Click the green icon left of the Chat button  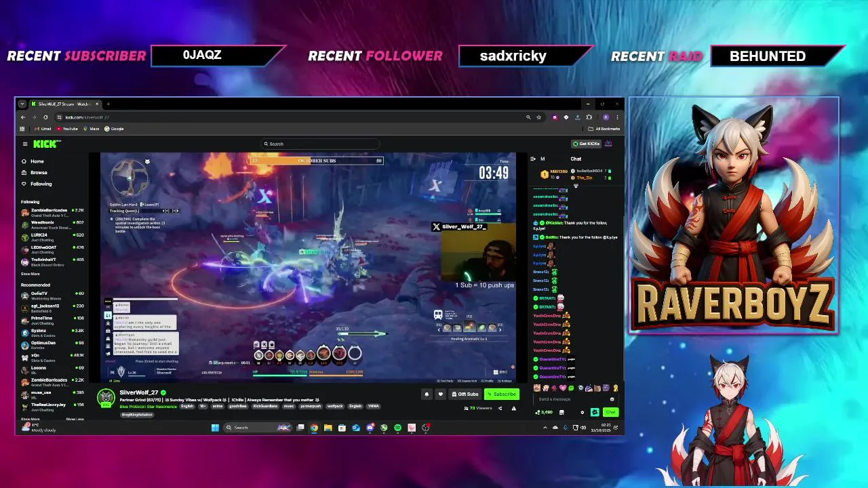[595, 412]
